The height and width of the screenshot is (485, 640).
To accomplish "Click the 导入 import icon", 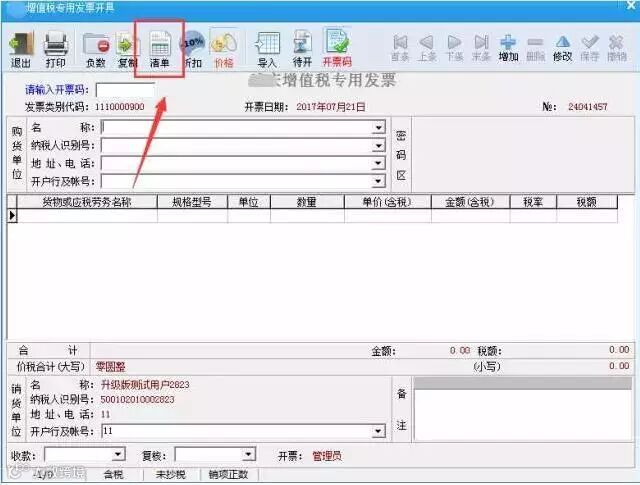I will (x=267, y=49).
